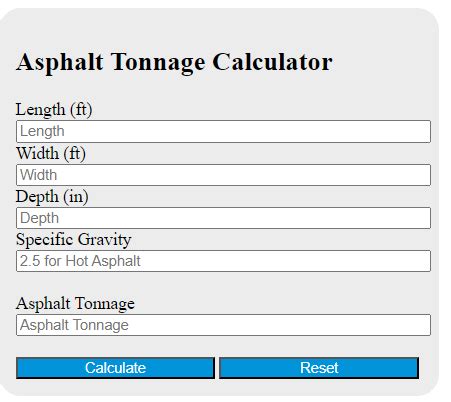Click the '(in)' unit beside Depth

pyautogui.click(x=76, y=197)
